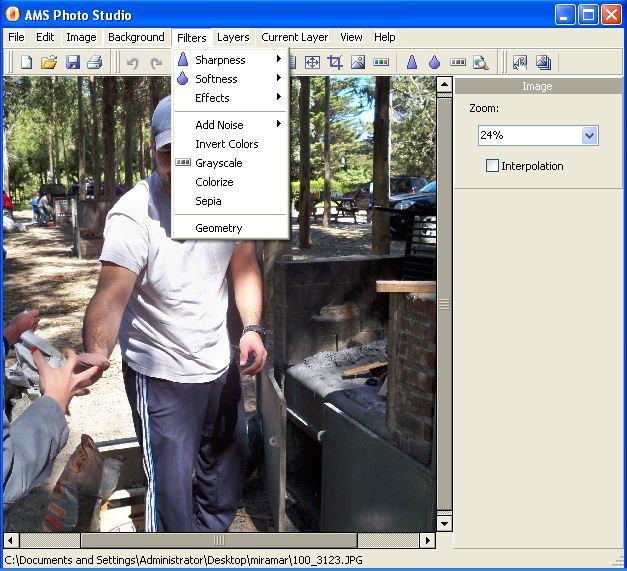Expand the Sharpness submenu
The height and width of the screenshot is (571, 627).
tap(232, 60)
